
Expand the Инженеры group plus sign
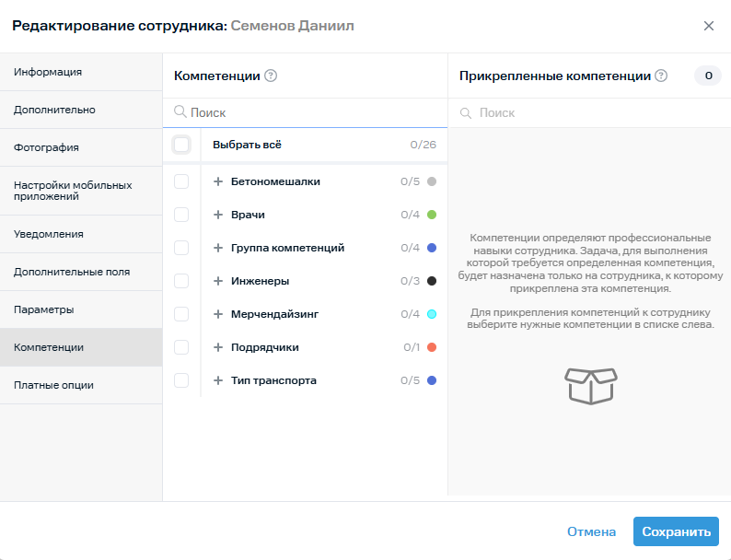218,281
